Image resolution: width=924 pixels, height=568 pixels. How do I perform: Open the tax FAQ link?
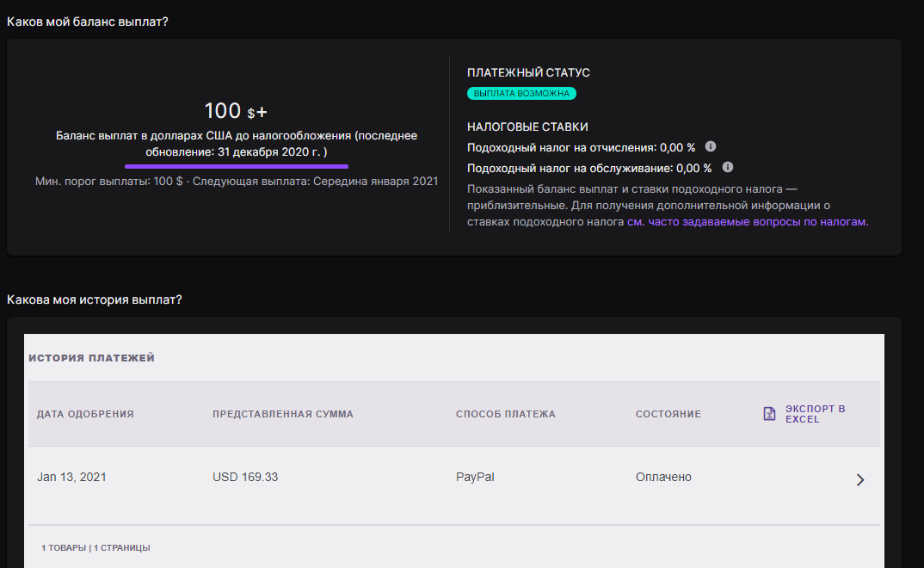(748, 221)
